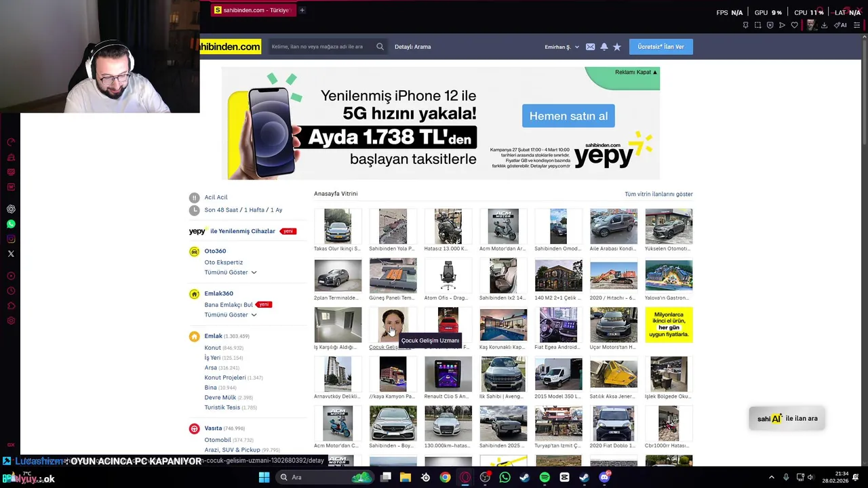Click the sahibinden.com logo
Image resolution: width=868 pixels, height=488 pixels.
[231, 47]
